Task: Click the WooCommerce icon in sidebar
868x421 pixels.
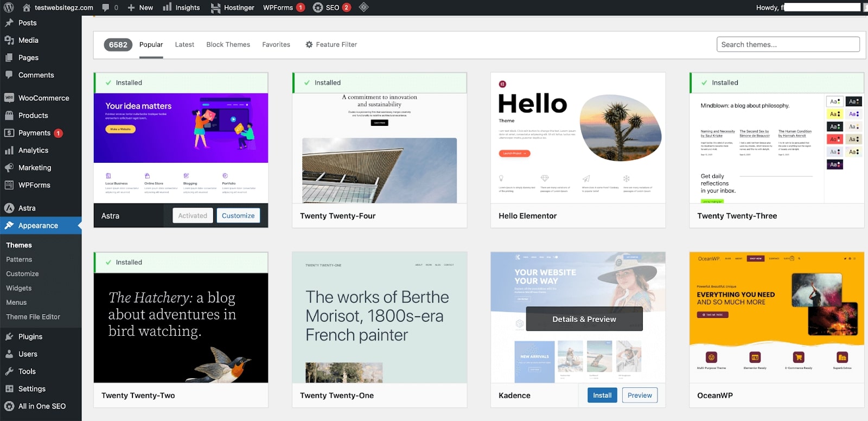Action: 9,98
